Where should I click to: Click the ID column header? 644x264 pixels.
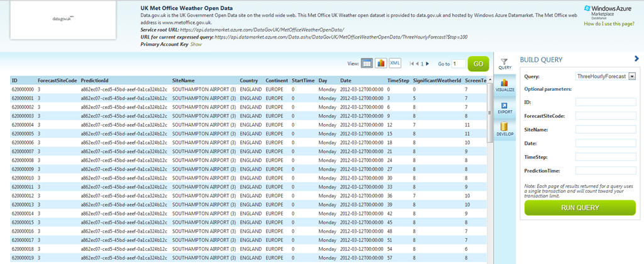[15, 81]
